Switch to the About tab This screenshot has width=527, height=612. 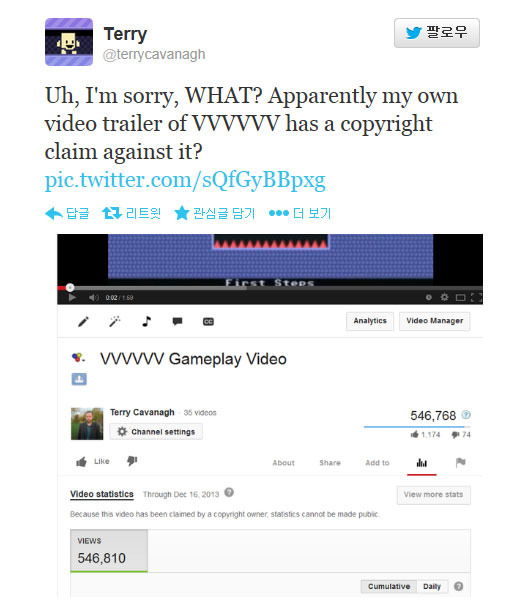(283, 463)
